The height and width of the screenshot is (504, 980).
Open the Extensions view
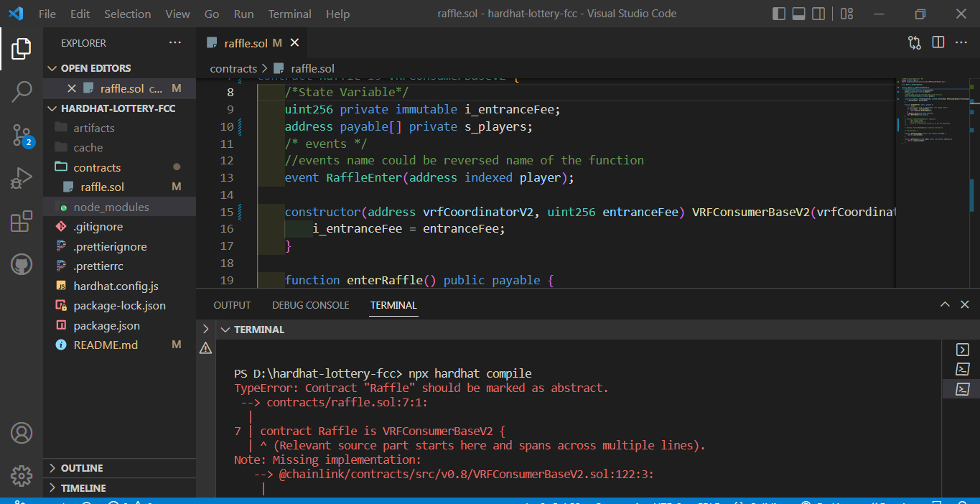click(x=22, y=221)
